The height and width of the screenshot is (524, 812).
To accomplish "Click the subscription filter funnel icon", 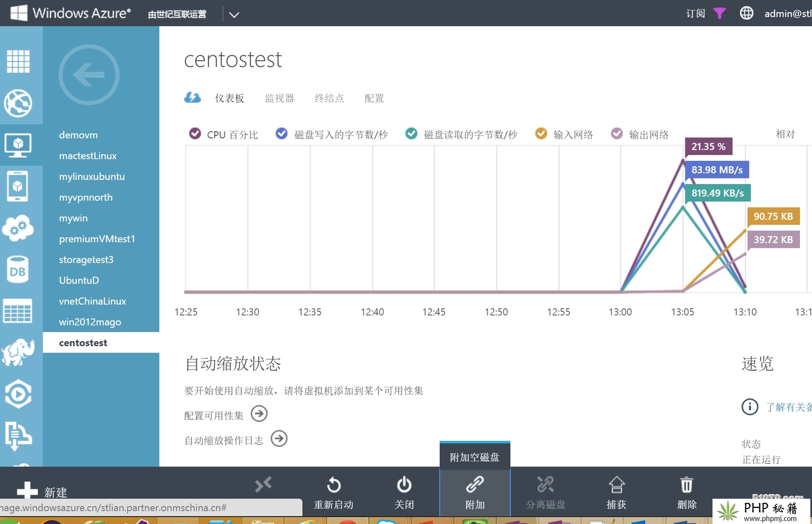I will click(719, 13).
